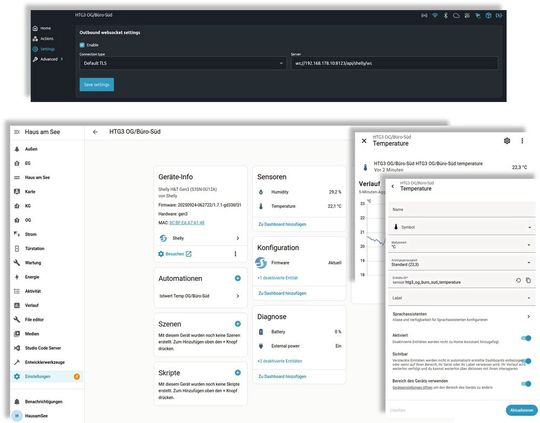Viewport: 540px width, 423px height.
Task: Open the Humidity sensor entity
Action: tap(300, 192)
